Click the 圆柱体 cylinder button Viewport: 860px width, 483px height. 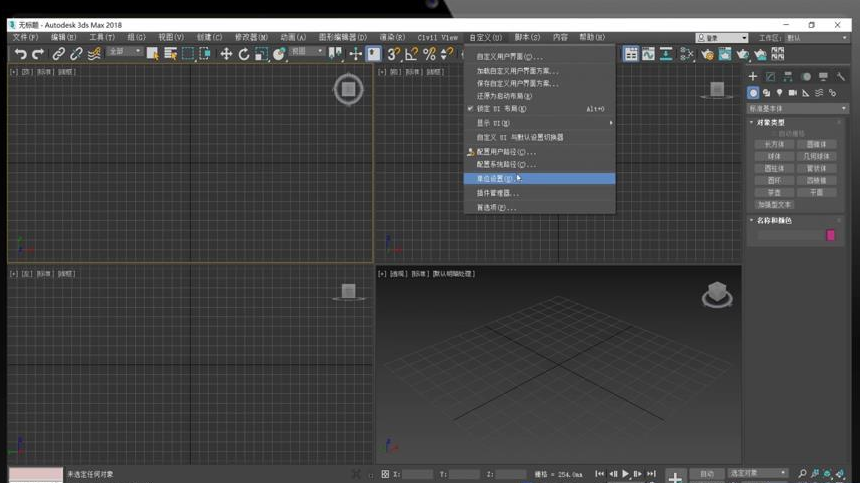click(774, 168)
